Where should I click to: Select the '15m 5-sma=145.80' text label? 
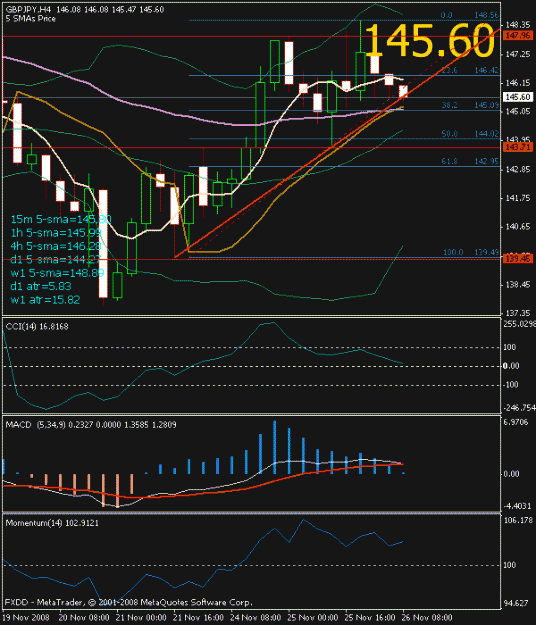coord(61,219)
